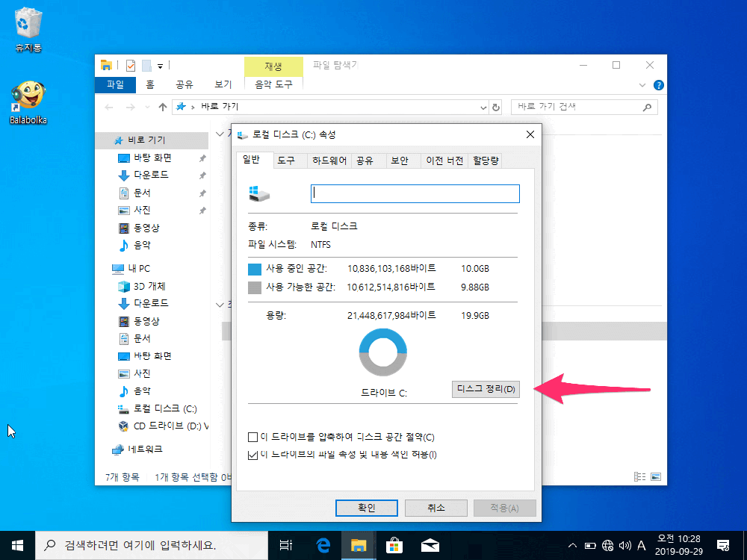Click the 재생 contextual tab
The image size is (747, 560).
(x=273, y=66)
